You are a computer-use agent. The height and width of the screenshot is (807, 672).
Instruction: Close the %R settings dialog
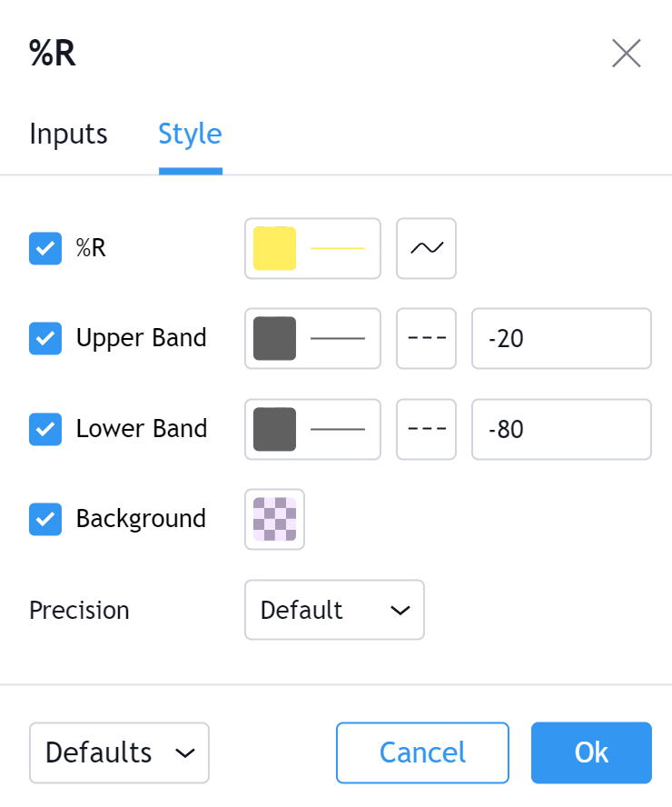coord(626,54)
